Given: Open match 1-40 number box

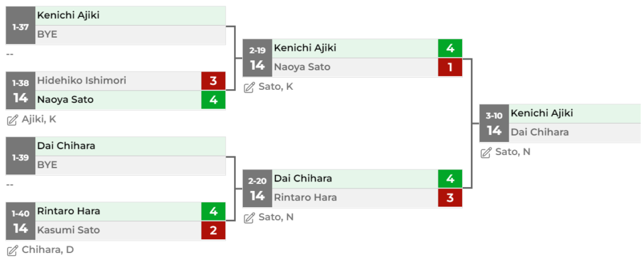Looking at the screenshot, I should click(x=21, y=222).
